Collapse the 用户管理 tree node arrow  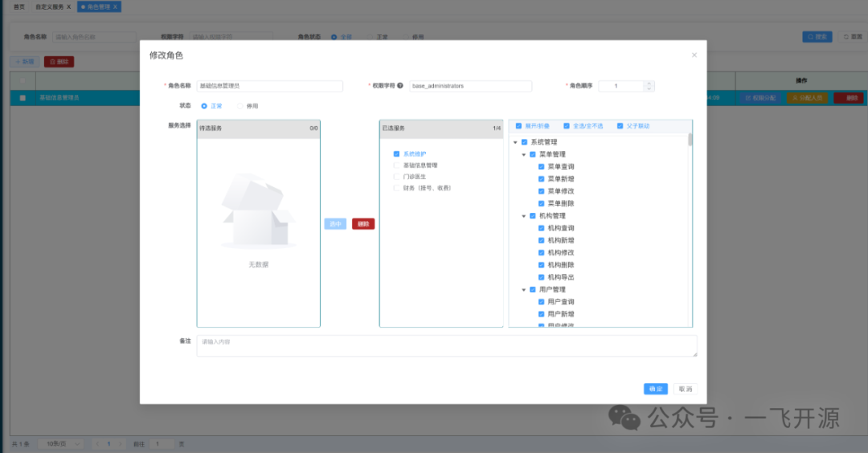(x=524, y=290)
